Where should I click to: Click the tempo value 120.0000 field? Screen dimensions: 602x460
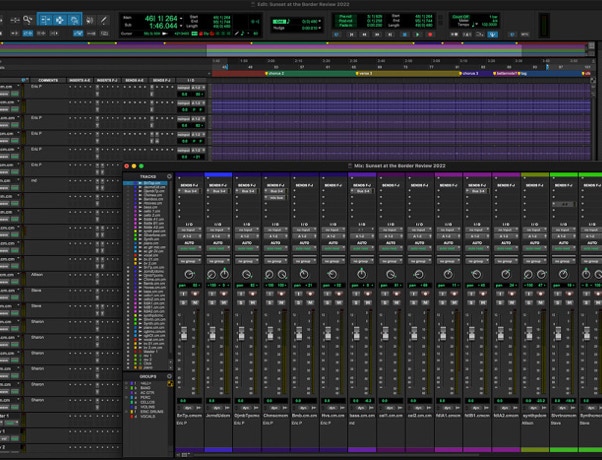point(489,24)
